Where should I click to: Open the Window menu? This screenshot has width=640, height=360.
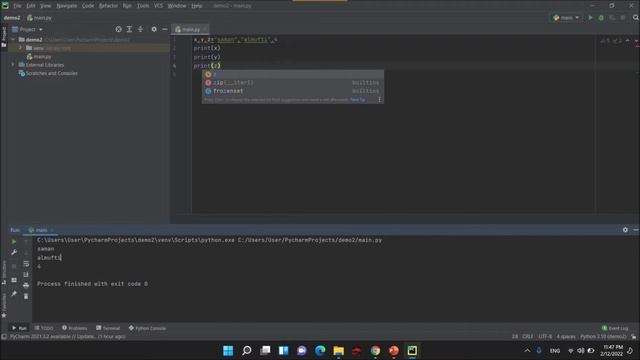coord(177,6)
